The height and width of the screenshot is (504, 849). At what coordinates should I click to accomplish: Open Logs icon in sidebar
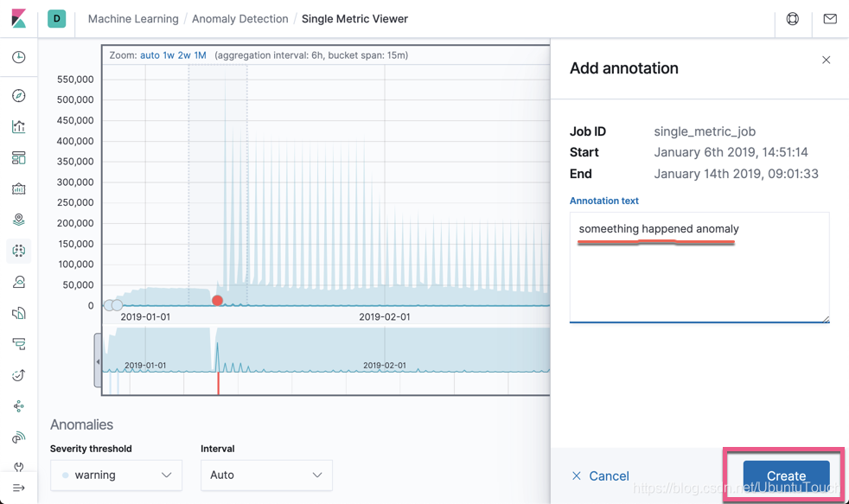click(18, 313)
